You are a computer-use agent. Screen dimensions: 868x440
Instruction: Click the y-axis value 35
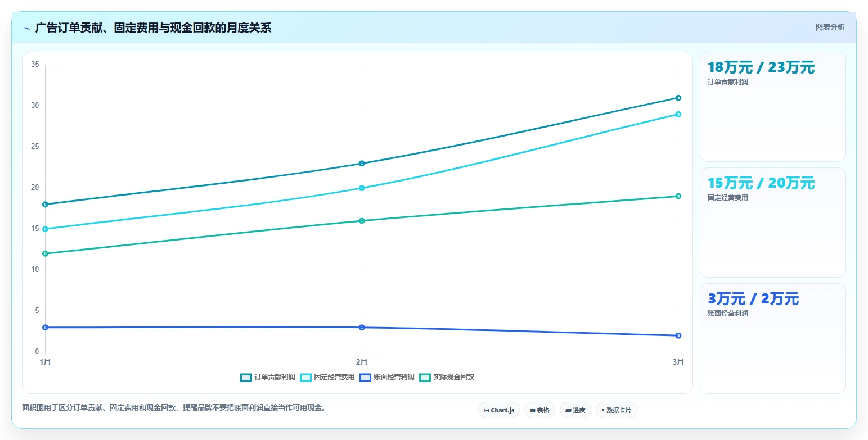click(35, 65)
